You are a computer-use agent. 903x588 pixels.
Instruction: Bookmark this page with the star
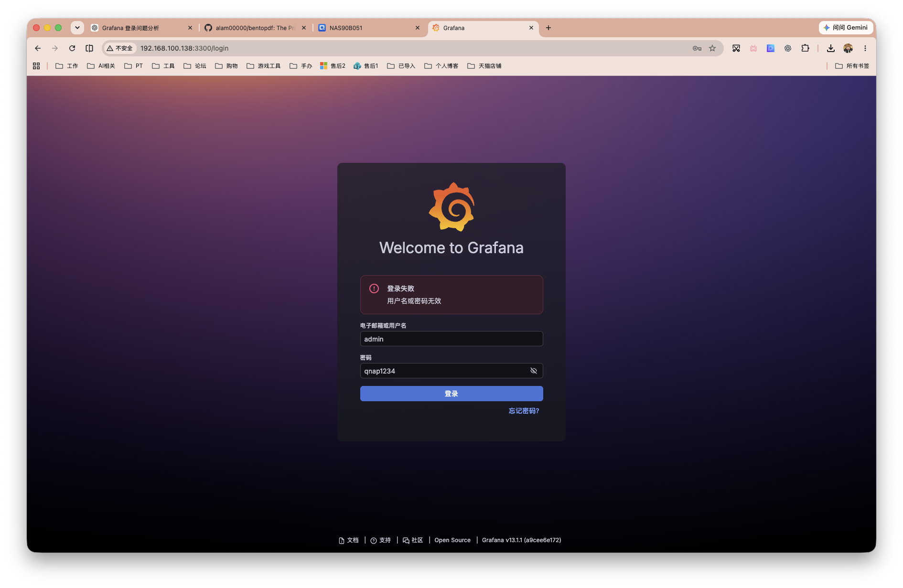point(712,48)
